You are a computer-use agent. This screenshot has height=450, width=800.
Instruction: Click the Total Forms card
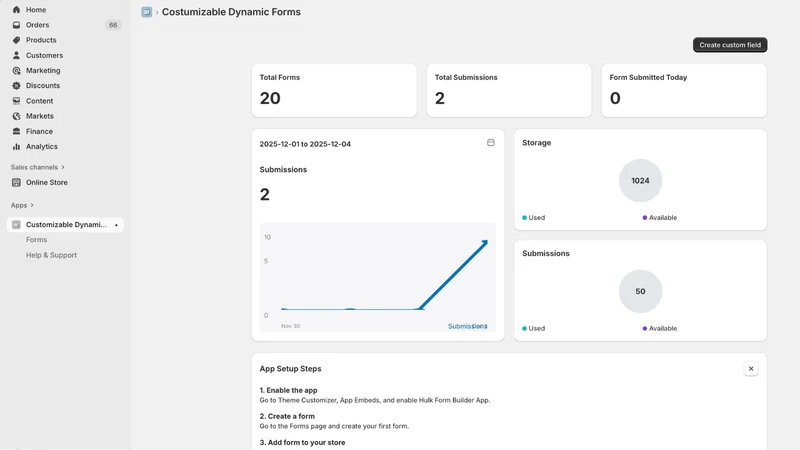[334, 91]
